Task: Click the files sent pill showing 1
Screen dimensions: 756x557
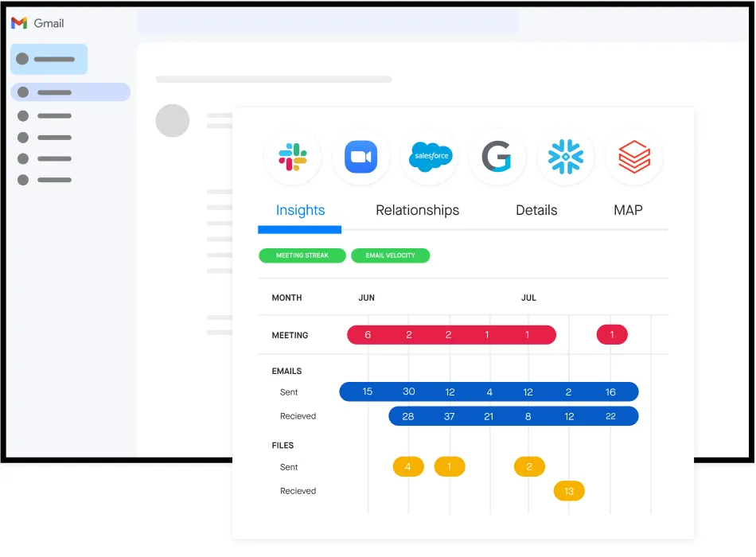Action: tap(450, 466)
